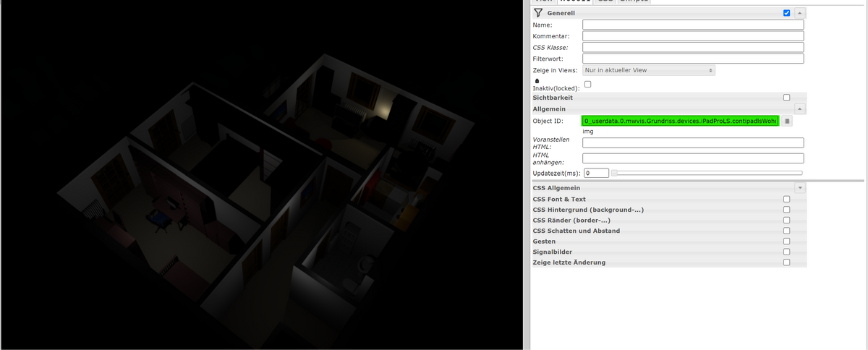Tick the CSS Font & Text checkbox

click(x=786, y=199)
